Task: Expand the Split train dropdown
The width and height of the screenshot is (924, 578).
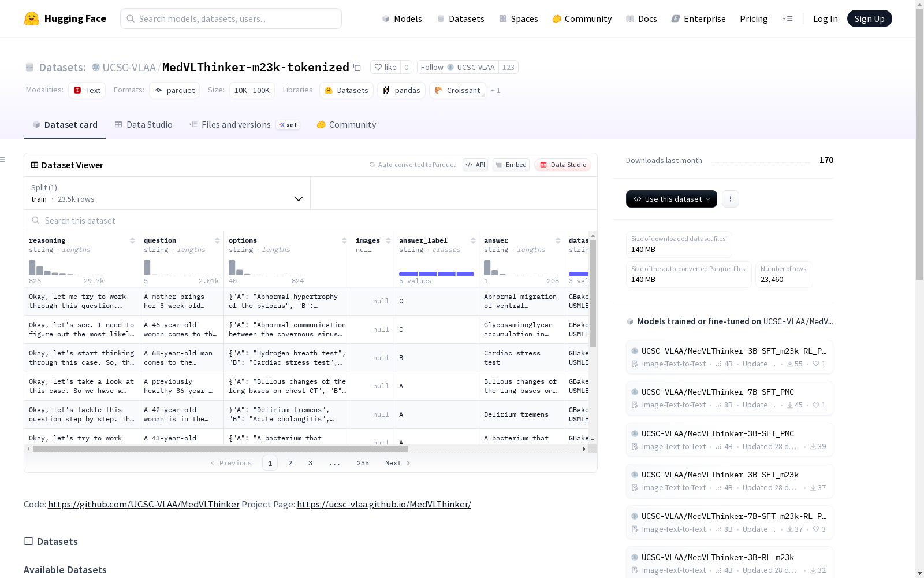Action: point(167,193)
